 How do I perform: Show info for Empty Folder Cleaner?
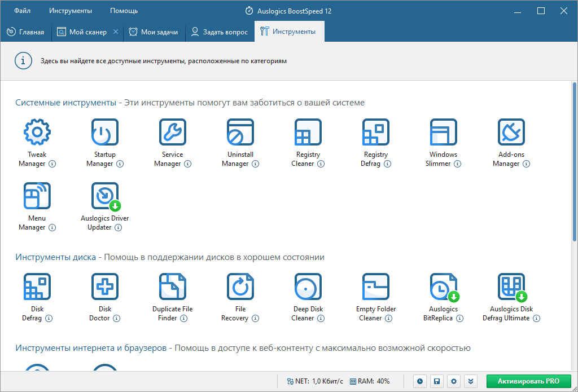click(388, 318)
